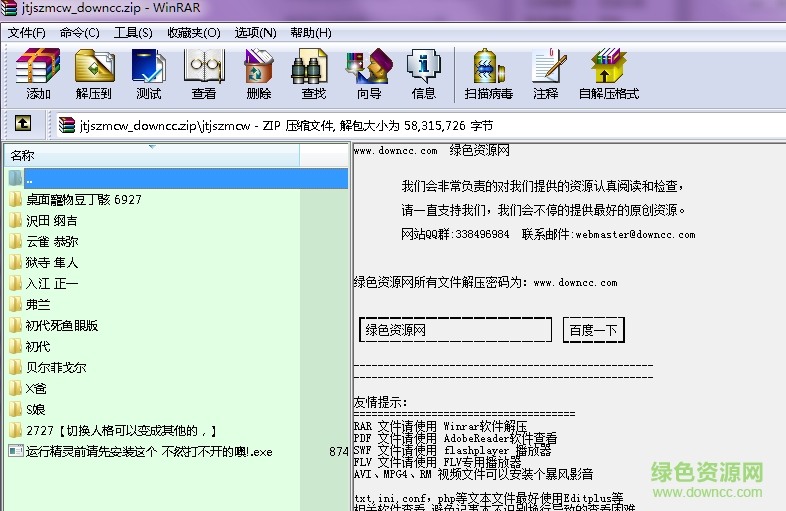Click the up-one-level arrow button
The image size is (786, 511).
tap(23, 123)
